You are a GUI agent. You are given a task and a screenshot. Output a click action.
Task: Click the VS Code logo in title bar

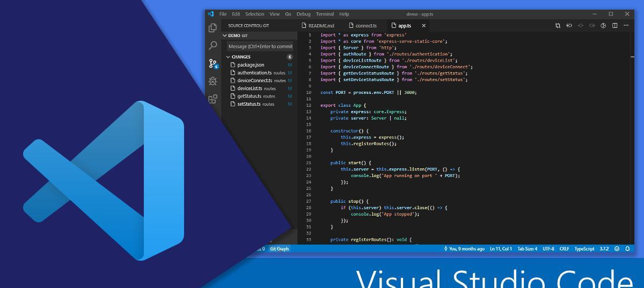211,14
